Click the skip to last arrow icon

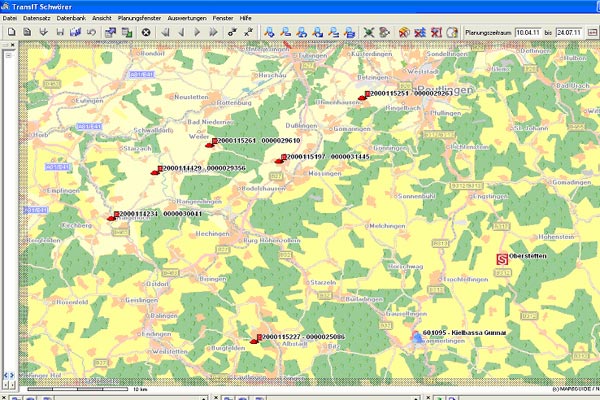click(x=215, y=33)
